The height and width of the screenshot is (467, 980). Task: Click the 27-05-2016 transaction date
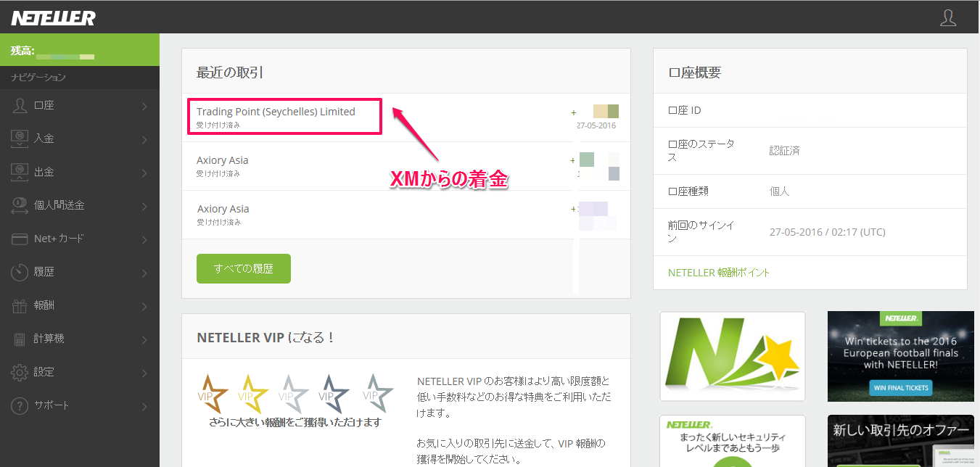pos(596,125)
